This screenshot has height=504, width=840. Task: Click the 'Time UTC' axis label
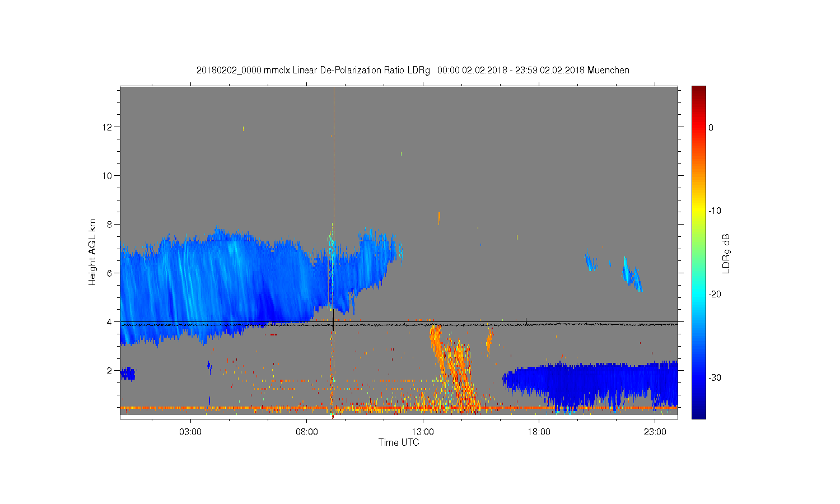[399, 442]
